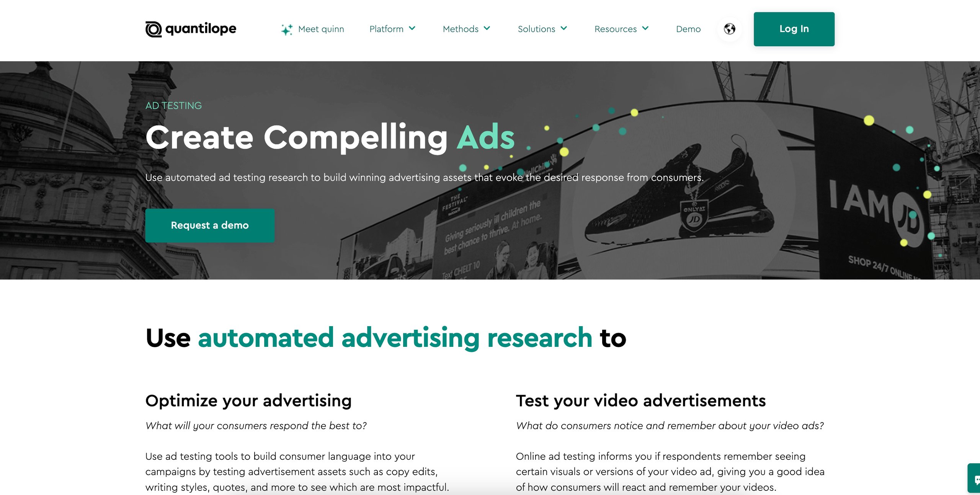Scroll down the main page content

coord(490,379)
